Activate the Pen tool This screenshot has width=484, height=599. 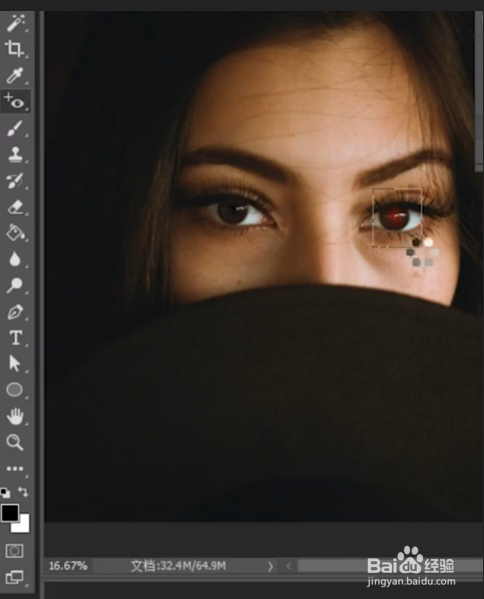pyautogui.click(x=15, y=312)
